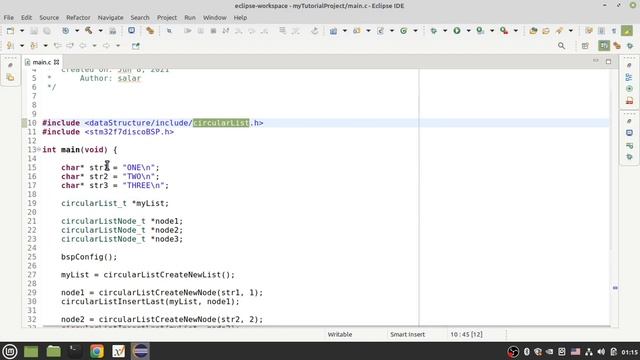640x360 pixels.
Task: Click the Quick Access search magnifier icon
Action: 562,46
